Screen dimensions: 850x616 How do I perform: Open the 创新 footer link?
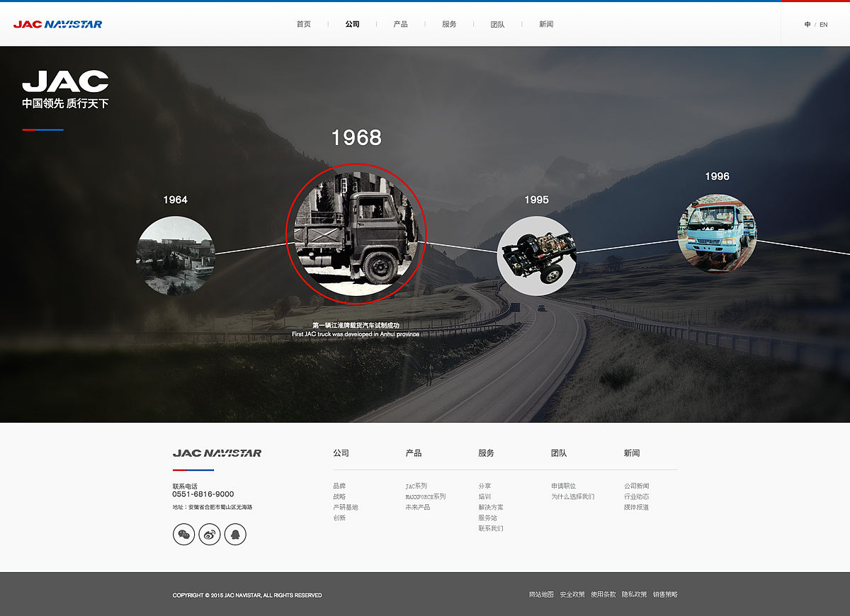click(339, 518)
